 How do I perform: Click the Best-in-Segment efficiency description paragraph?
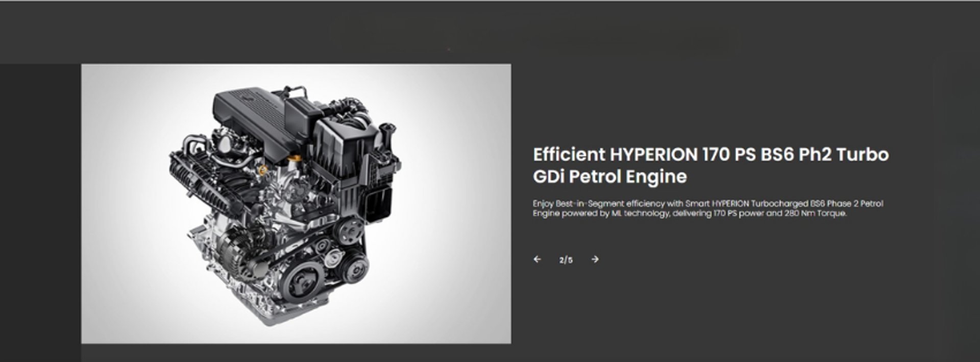(x=707, y=209)
